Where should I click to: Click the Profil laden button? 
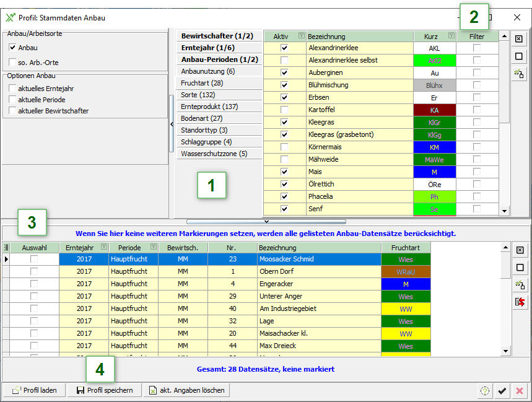(34, 391)
